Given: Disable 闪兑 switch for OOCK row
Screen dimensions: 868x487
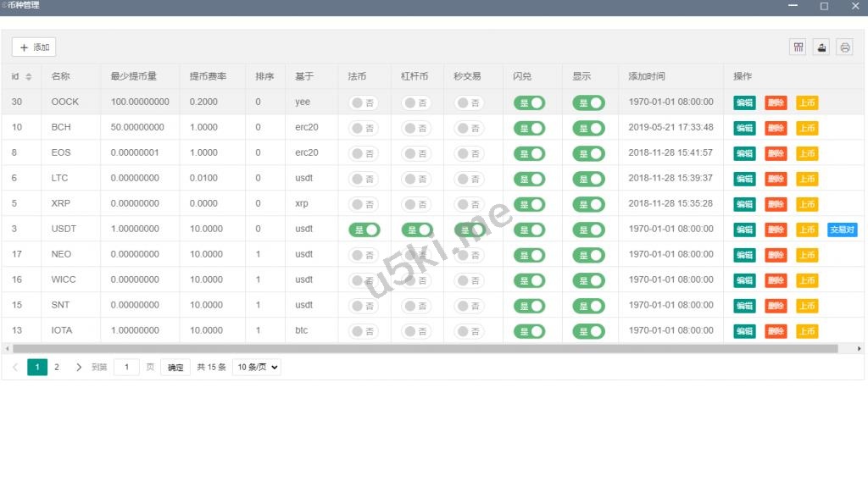Looking at the screenshot, I should tap(529, 102).
